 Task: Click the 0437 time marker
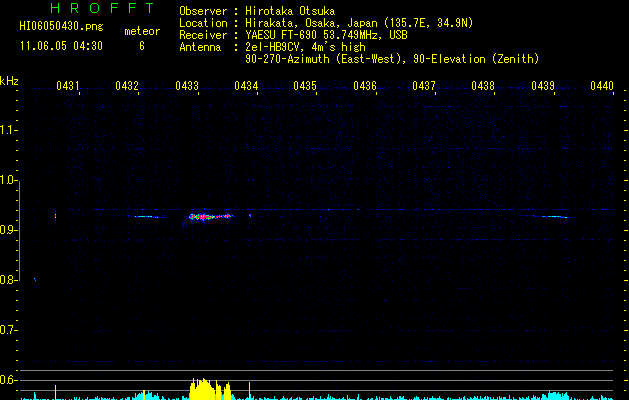[424, 86]
